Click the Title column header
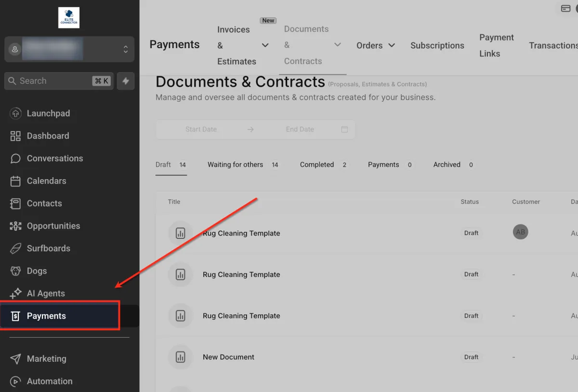Screen dimensions: 578x392 click(x=174, y=202)
